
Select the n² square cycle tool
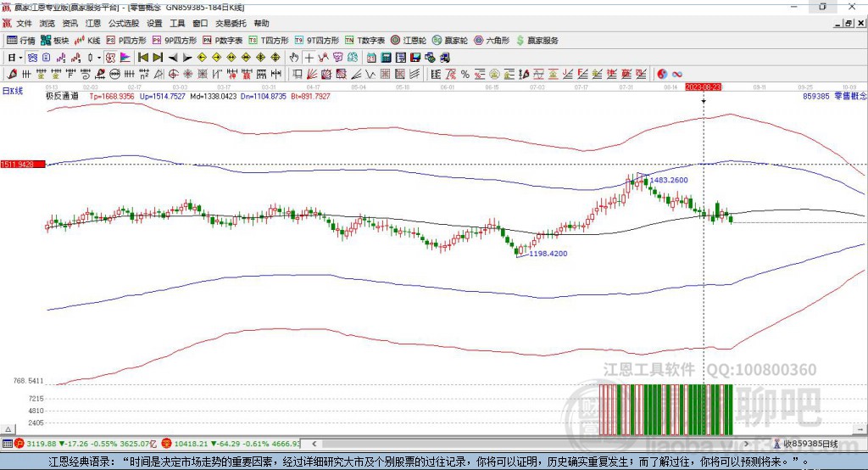coord(144,75)
